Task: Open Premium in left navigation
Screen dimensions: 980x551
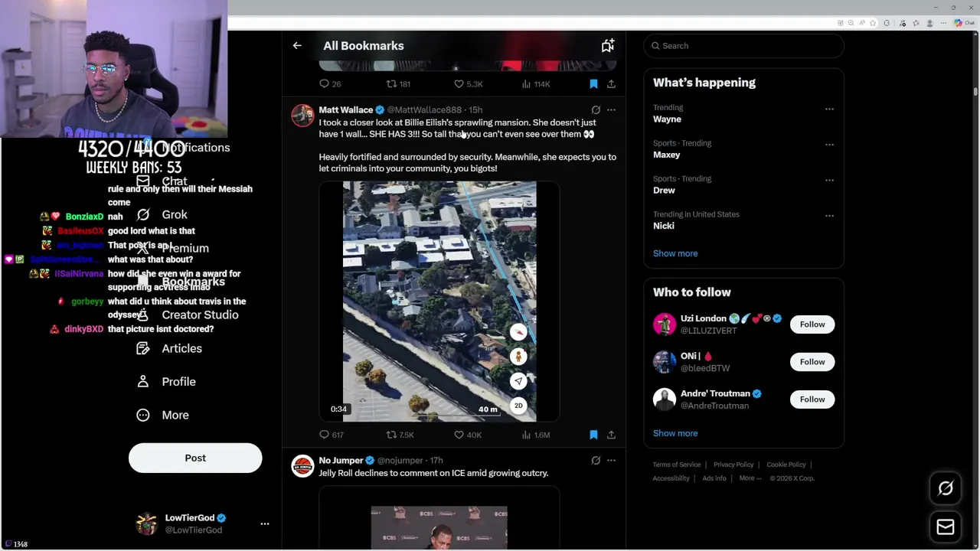Action: click(172, 249)
